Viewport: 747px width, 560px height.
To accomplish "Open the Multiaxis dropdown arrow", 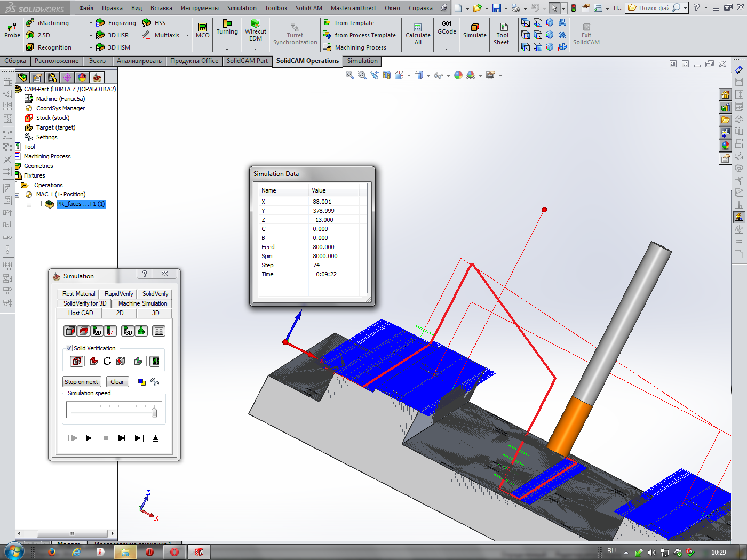I will pos(187,35).
